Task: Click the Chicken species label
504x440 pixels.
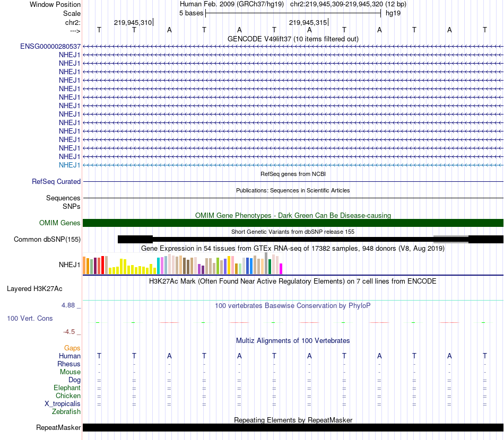Action: pyautogui.click(x=68, y=396)
